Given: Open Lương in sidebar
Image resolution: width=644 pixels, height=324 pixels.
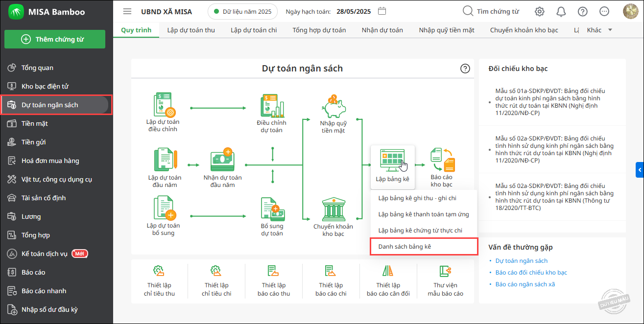Looking at the screenshot, I should tap(56, 216).
